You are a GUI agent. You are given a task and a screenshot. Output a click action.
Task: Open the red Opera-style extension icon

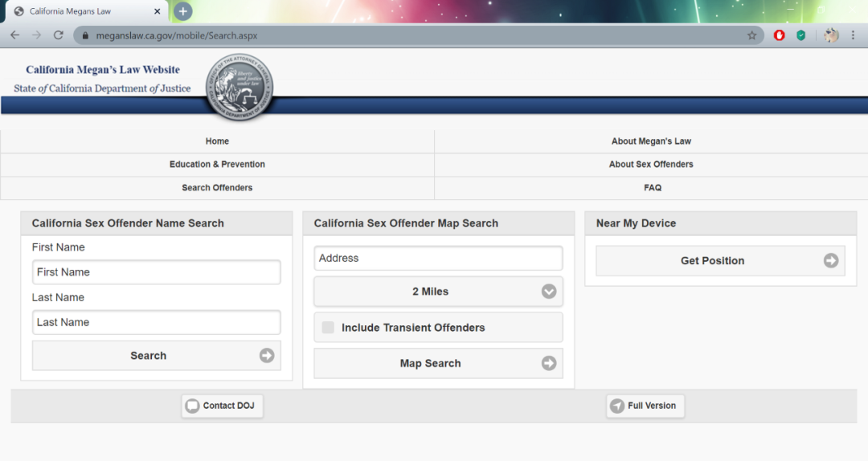(x=779, y=35)
